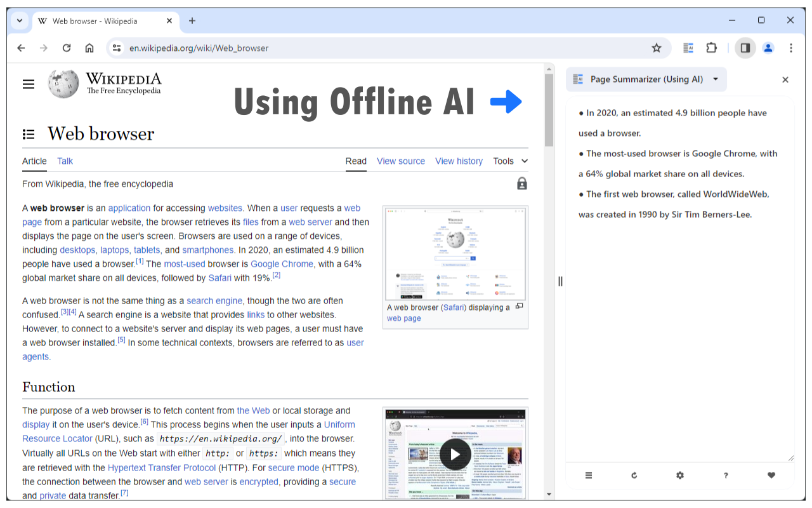The image size is (812, 508).
Task: Open the 'Google Chrome' link
Action: tap(282, 264)
